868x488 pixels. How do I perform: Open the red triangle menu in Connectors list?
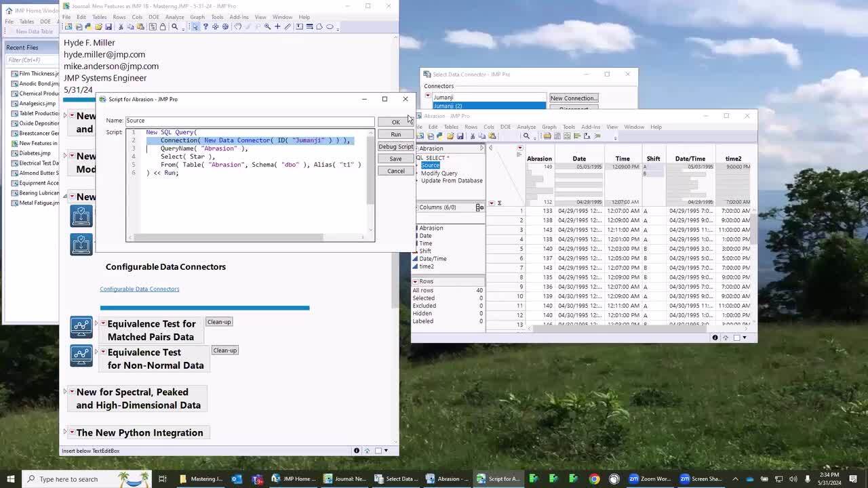428,97
